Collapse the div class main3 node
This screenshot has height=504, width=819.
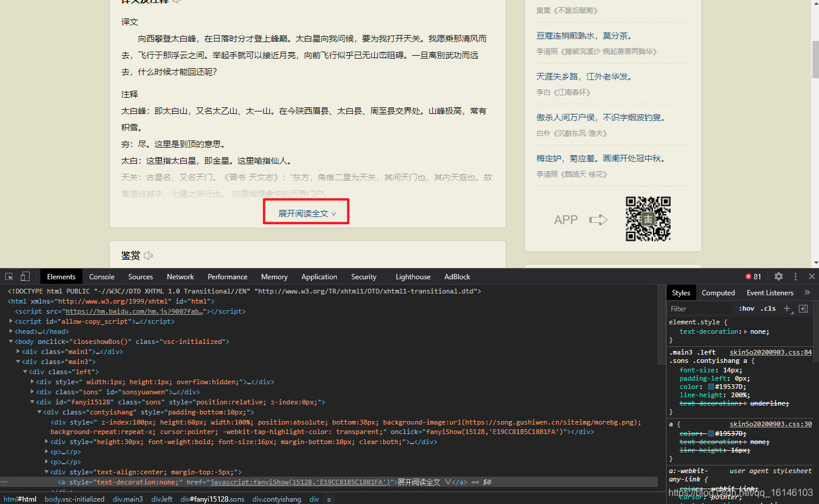[18, 361]
